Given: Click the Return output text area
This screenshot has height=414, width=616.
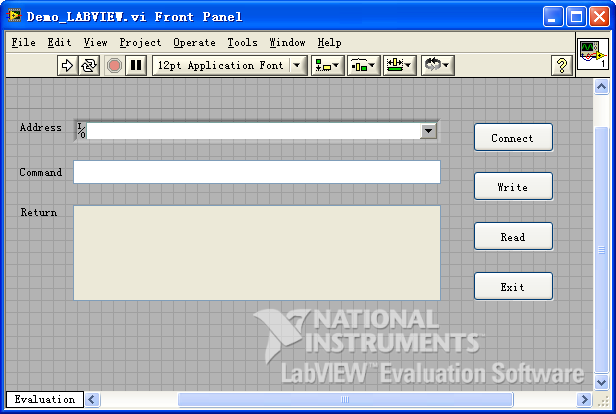Looking at the screenshot, I should click(257, 253).
